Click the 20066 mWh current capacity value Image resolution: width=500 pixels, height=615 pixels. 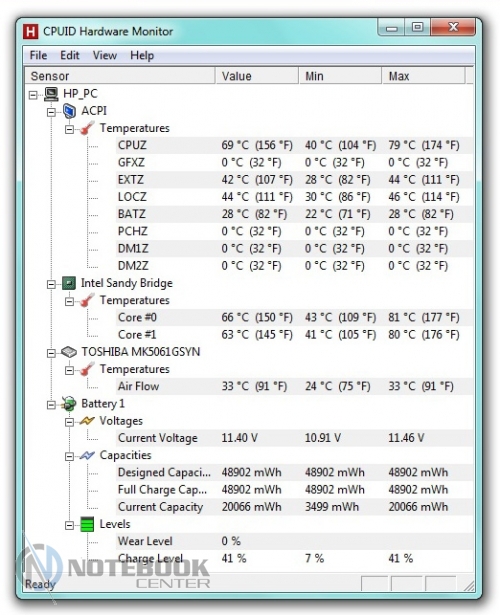coord(251,507)
